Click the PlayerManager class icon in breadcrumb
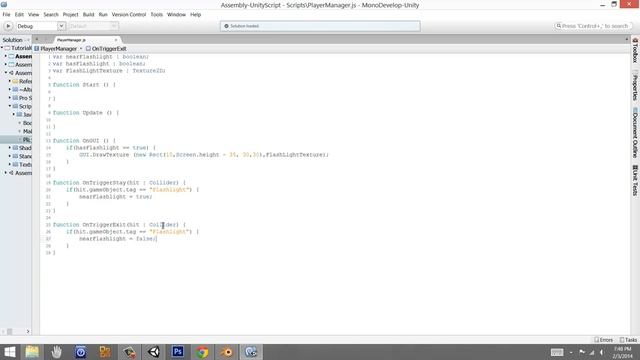This screenshot has height=360, width=640. 37,49
